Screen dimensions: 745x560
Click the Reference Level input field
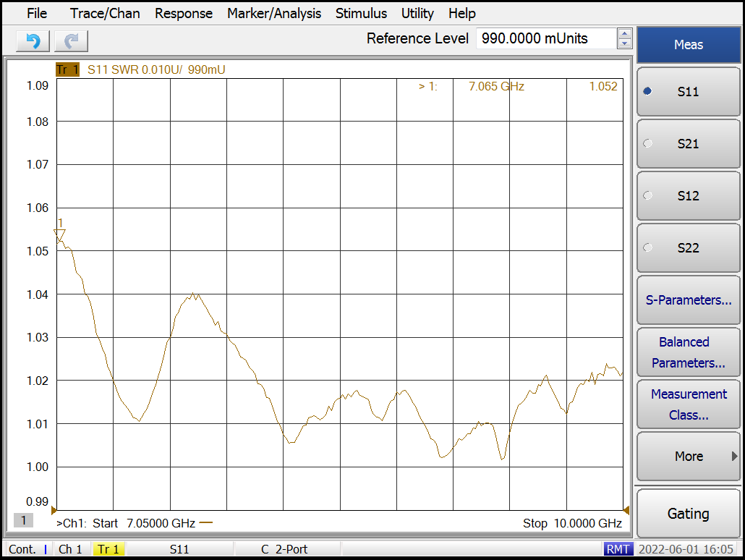click(x=545, y=38)
